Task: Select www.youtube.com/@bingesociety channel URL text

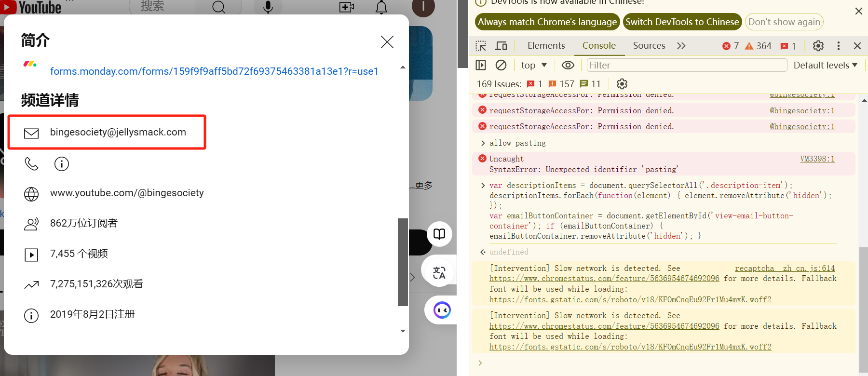Action: (x=127, y=193)
